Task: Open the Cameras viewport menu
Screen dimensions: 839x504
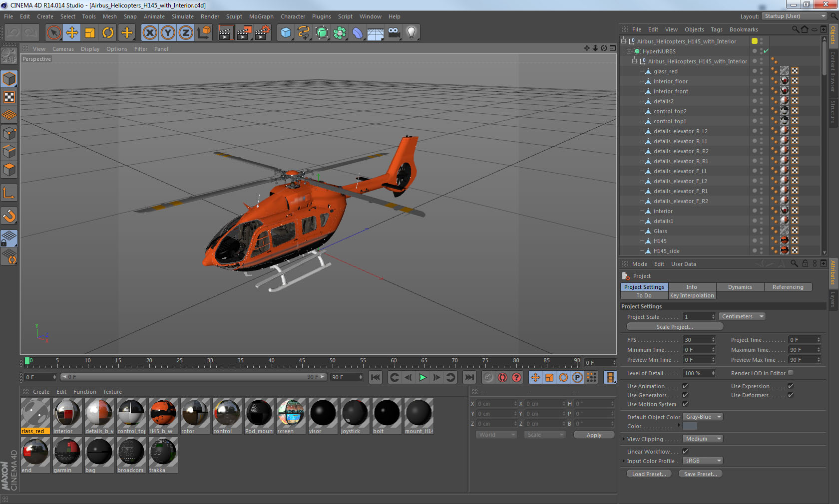Action: click(63, 49)
